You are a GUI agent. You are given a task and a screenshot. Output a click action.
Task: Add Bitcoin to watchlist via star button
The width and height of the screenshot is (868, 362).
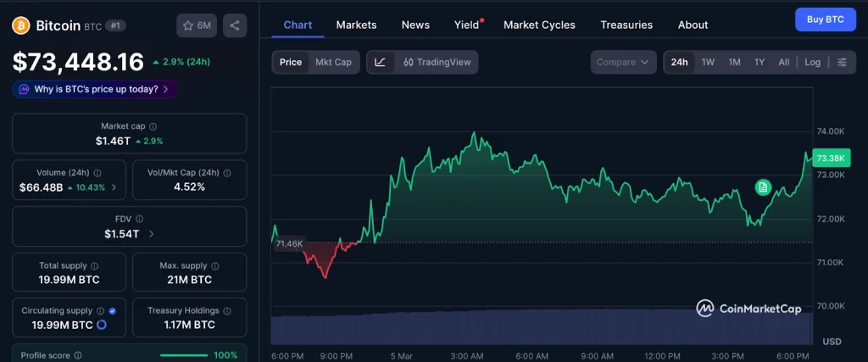pos(197,25)
